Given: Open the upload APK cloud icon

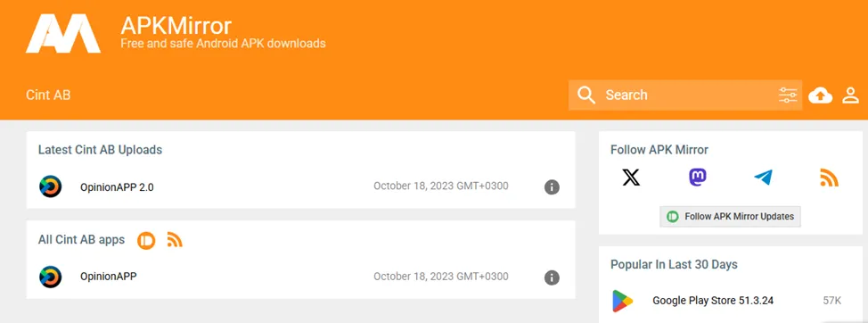Looking at the screenshot, I should pos(820,95).
